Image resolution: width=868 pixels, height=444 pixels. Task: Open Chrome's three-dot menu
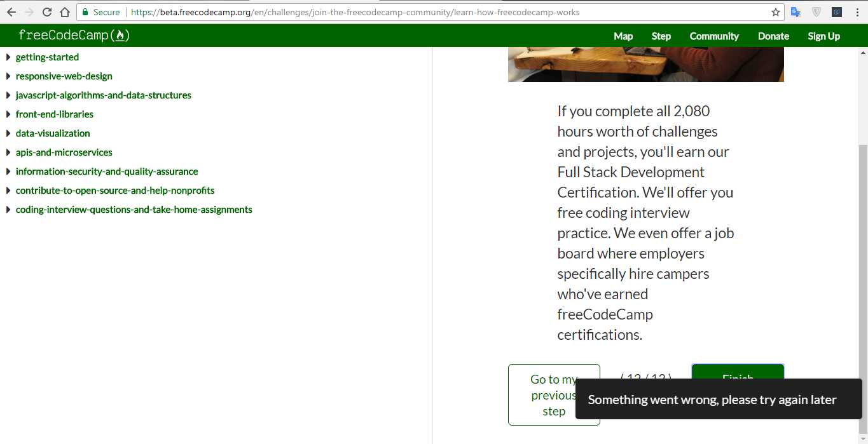click(x=856, y=11)
